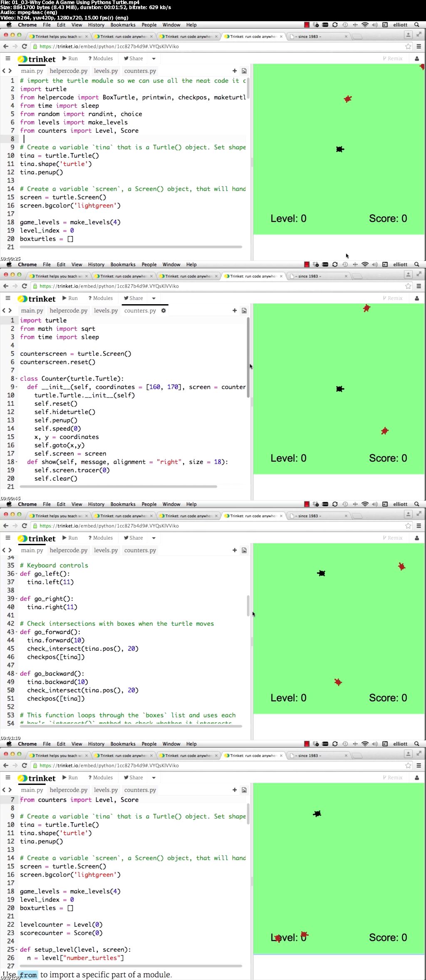The height and width of the screenshot is (980, 426).
Task: Click the bookmark star icon in top frame
Action: pos(408,47)
